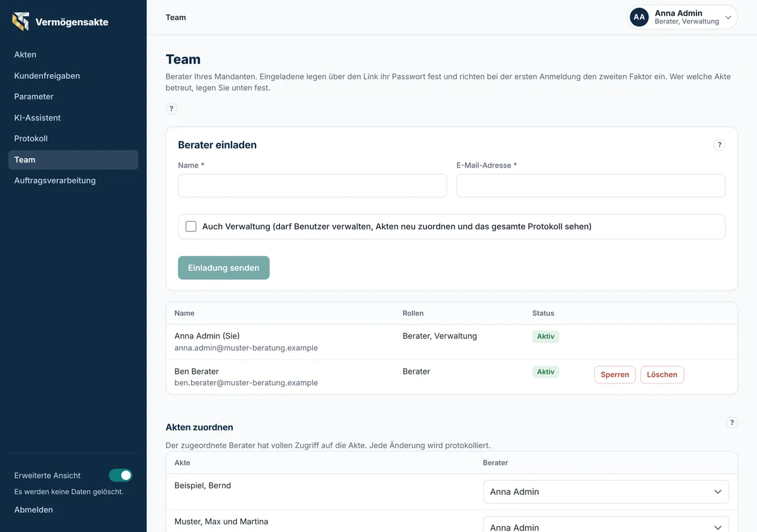The width and height of the screenshot is (757, 532).
Task: Click the Beispiel, Bernd Akte row
Action: tap(202, 485)
